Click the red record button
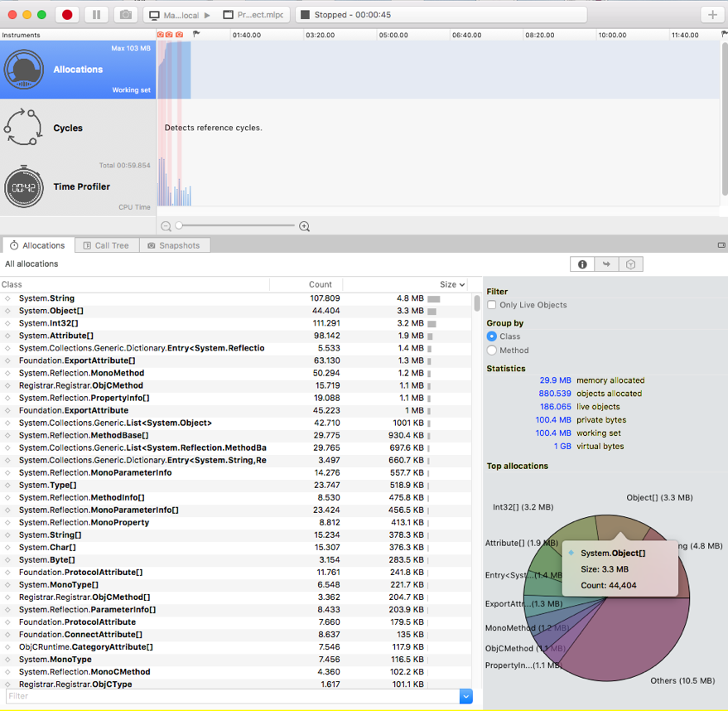 click(68, 15)
